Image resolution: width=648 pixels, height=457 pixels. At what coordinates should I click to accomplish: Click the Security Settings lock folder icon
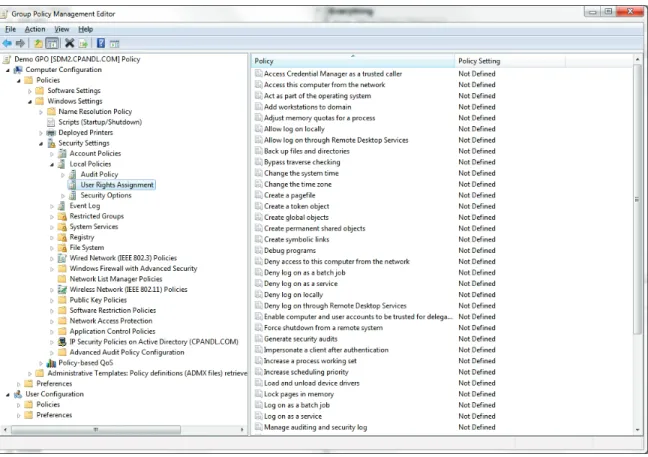click(51, 143)
